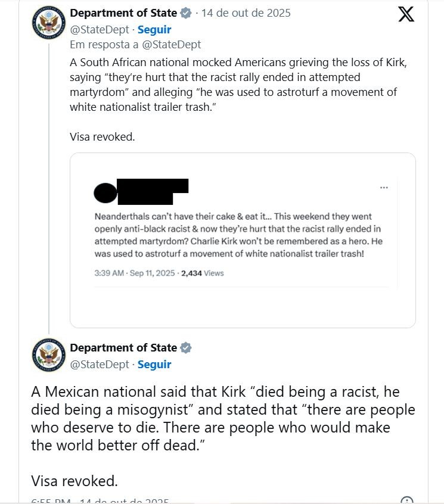Click the redacted profile picture in quoted post

106,192
